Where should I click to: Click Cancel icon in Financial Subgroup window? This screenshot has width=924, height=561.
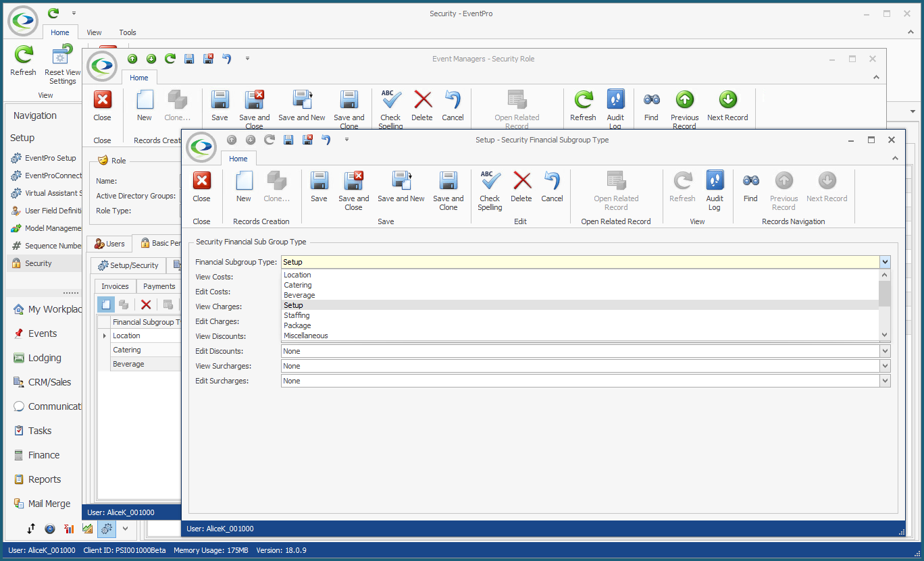click(x=552, y=181)
